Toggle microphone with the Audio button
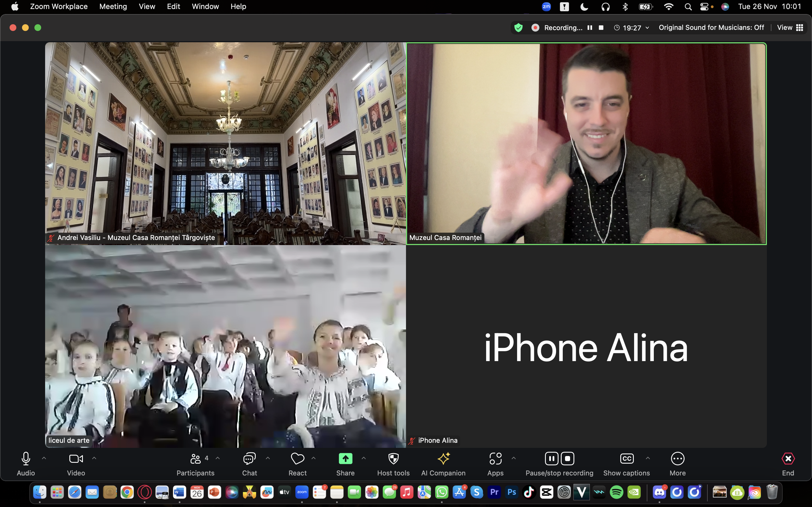Image resolution: width=812 pixels, height=507 pixels. [26, 464]
